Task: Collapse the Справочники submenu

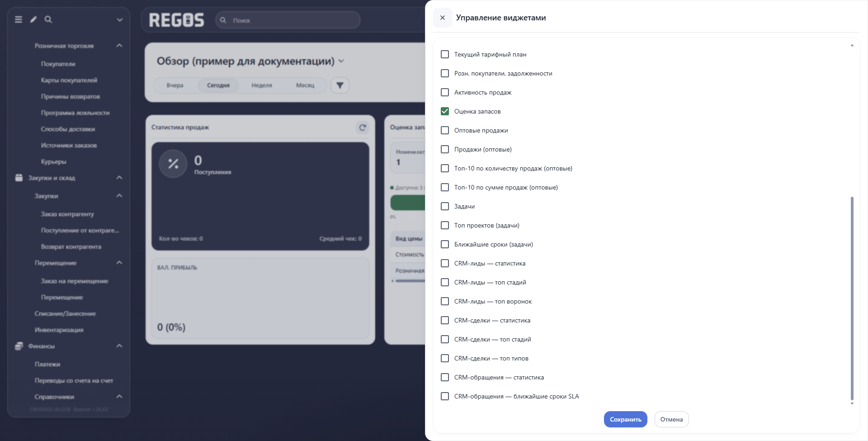Action: tap(119, 397)
